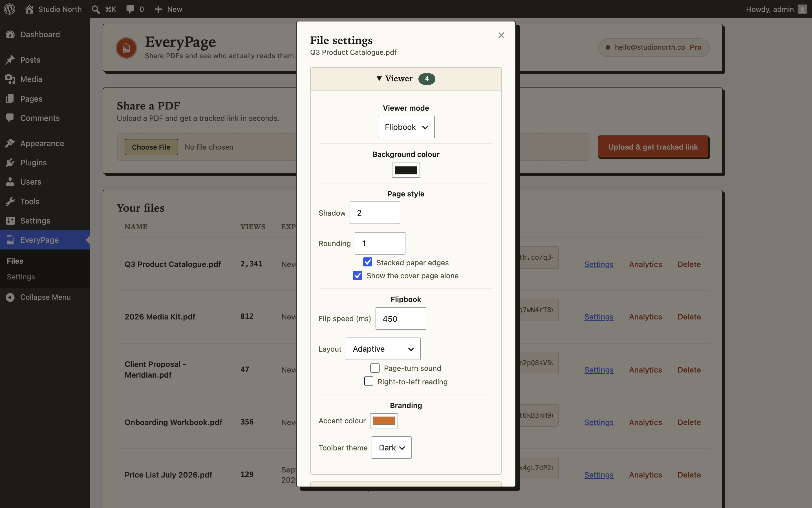Open the Users menu item
Screen dimensions: 812x508
pyautogui.click(x=45, y=182)
